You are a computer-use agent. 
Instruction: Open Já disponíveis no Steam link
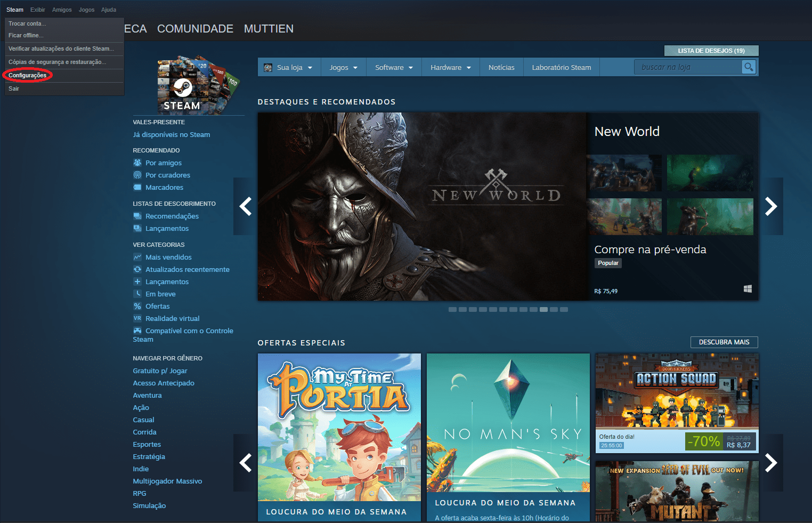[x=172, y=134]
